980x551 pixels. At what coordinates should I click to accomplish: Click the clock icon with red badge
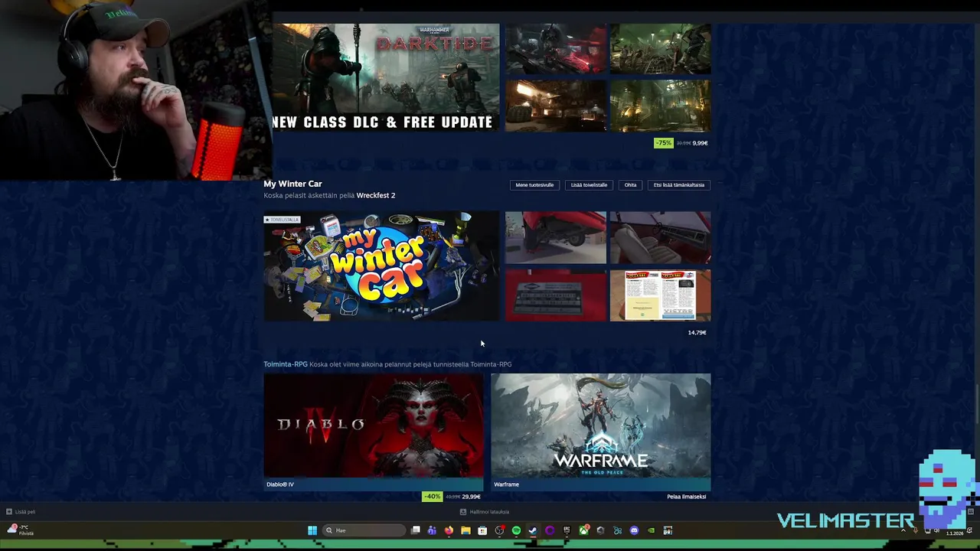click(499, 530)
